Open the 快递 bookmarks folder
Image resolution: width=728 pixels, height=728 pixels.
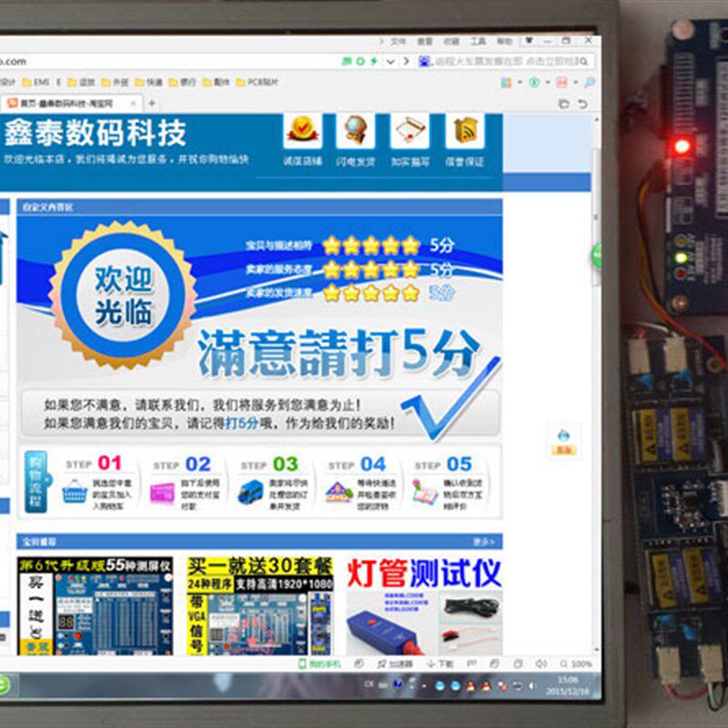[148, 82]
